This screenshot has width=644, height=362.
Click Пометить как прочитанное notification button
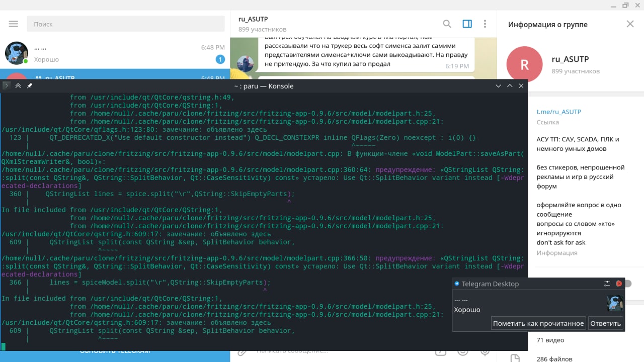pyautogui.click(x=538, y=323)
